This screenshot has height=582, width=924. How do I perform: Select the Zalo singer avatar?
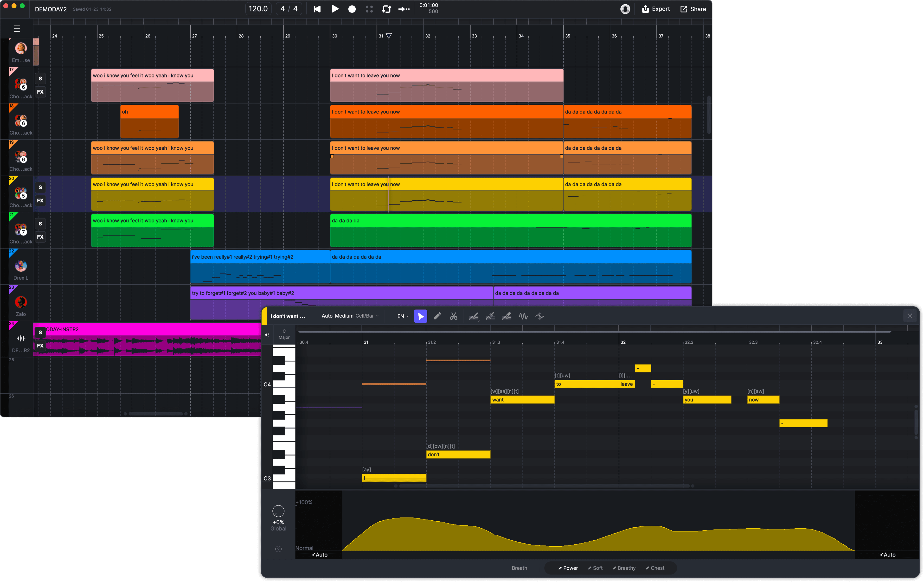click(21, 302)
